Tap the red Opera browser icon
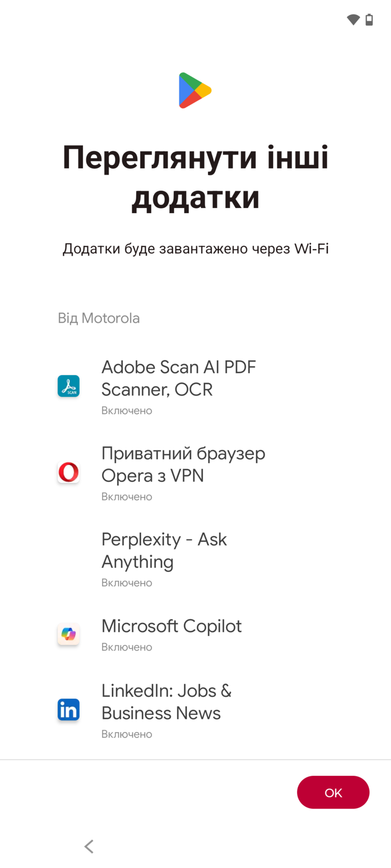Image resolution: width=391 pixels, height=868 pixels. 68,472
